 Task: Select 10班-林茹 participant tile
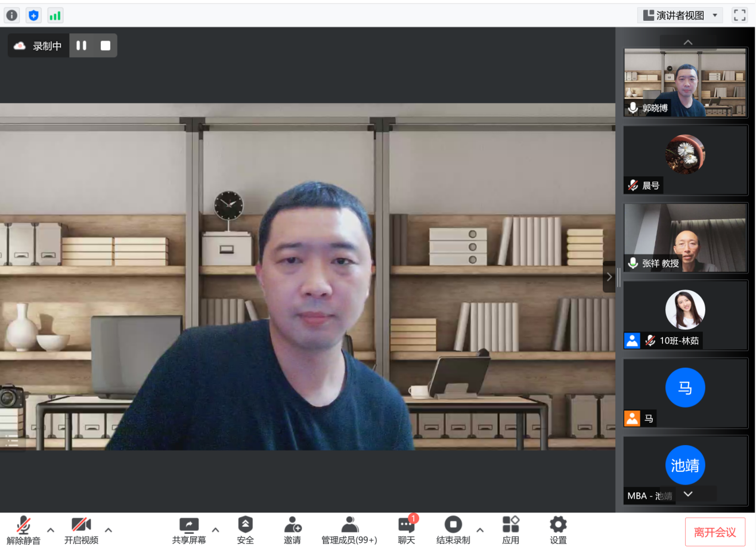tap(685, 315)
